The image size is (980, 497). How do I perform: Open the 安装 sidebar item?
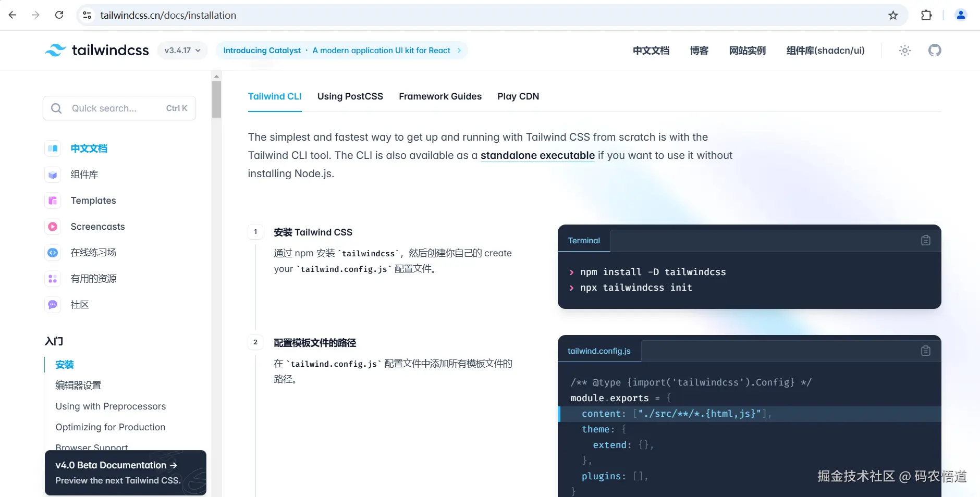(65, 365)
